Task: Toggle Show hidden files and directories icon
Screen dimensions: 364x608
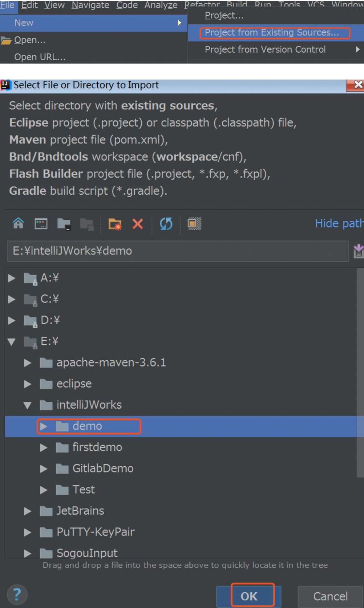Action: click(x=194, y=223)
